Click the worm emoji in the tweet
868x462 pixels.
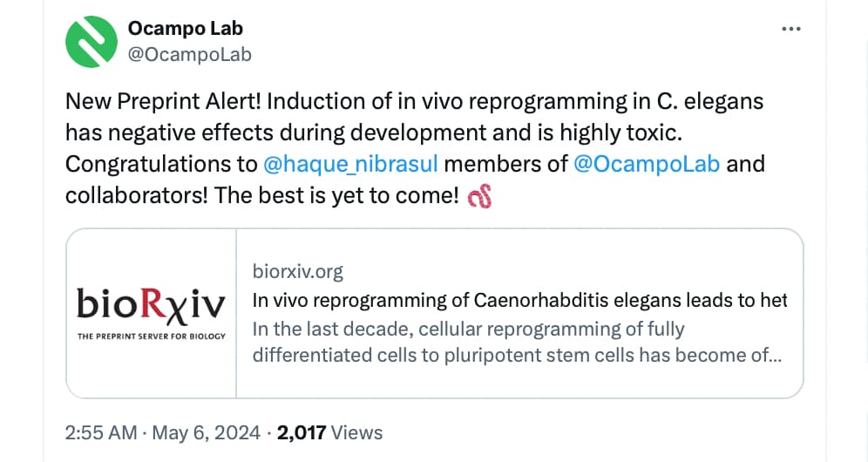coord(479,196)
